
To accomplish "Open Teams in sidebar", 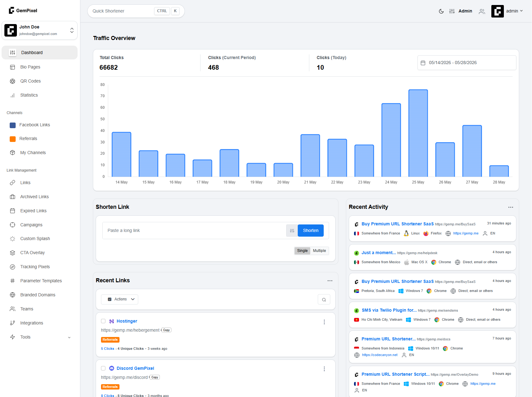I will pos(27,309).
